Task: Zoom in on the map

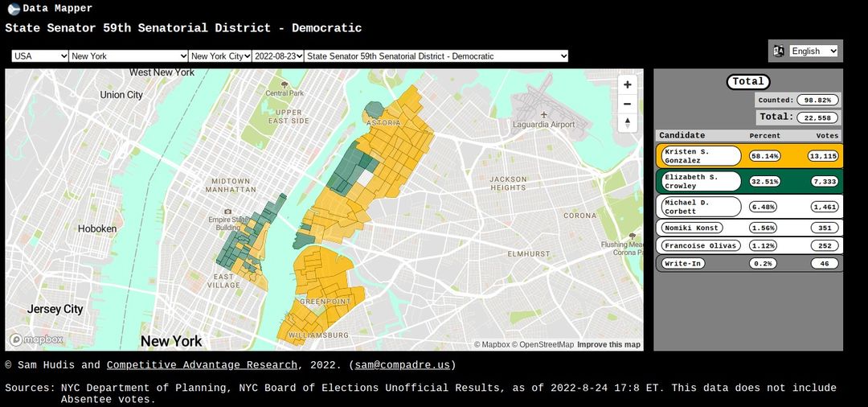Action: [x=628, y=84]
